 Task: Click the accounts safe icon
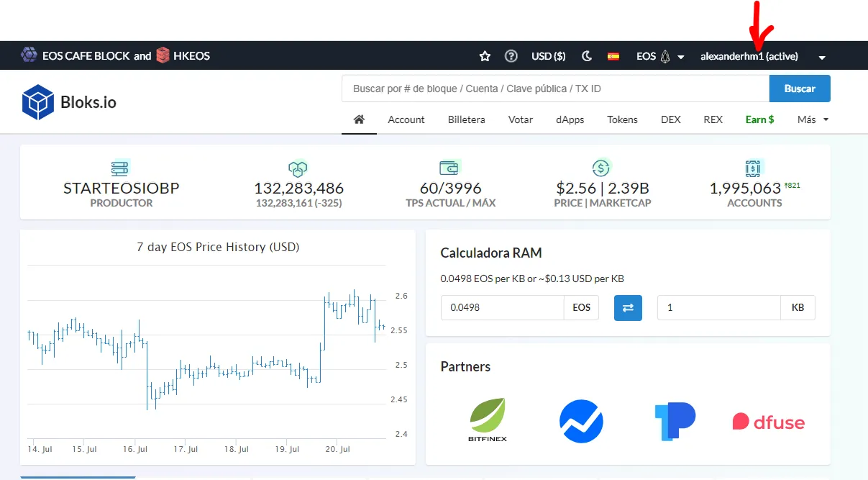coord(754,168)
